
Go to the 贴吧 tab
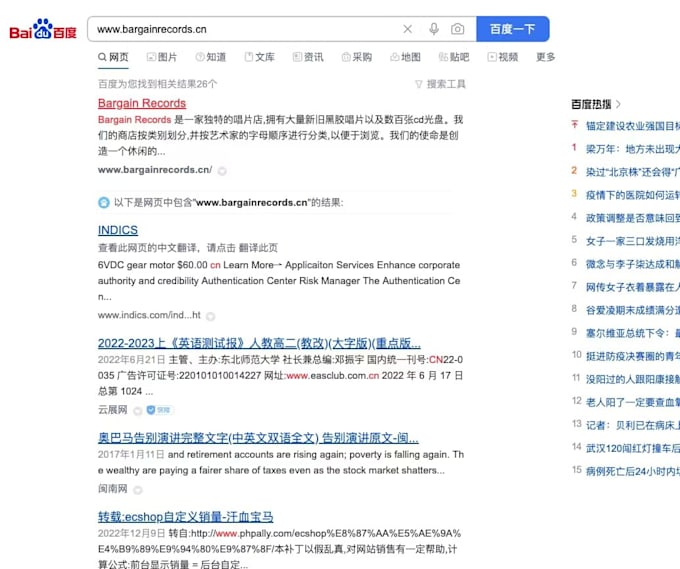point(454,57)
